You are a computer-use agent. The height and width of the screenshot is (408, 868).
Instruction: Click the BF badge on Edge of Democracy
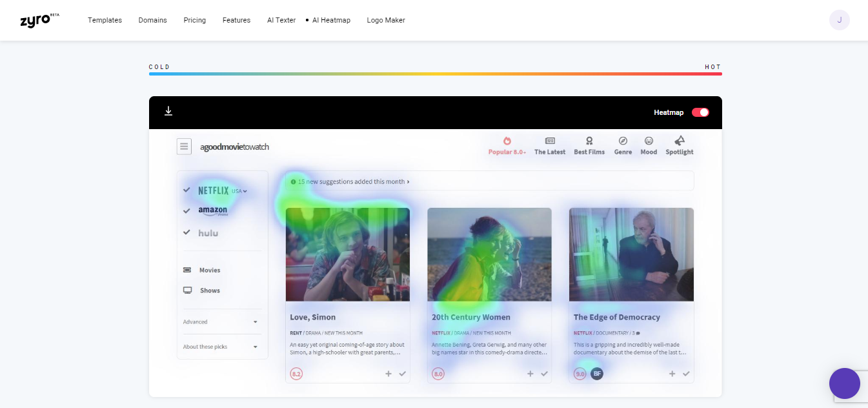point(597,374)
